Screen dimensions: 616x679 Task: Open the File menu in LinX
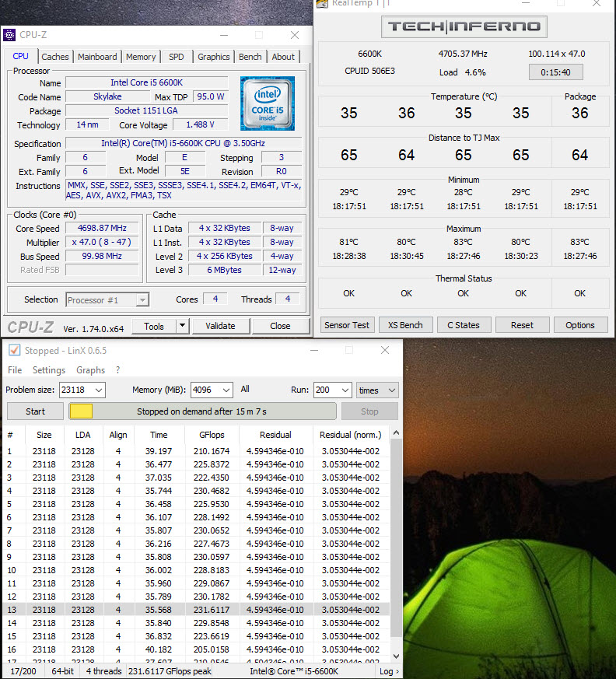click(15, 369)
